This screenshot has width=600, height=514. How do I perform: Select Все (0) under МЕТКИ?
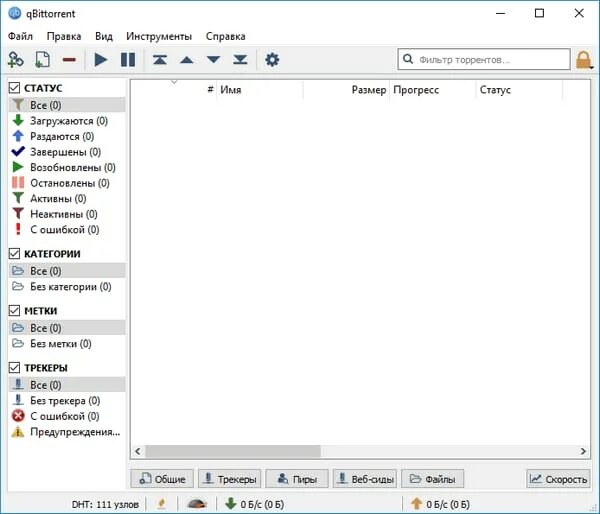67,328
